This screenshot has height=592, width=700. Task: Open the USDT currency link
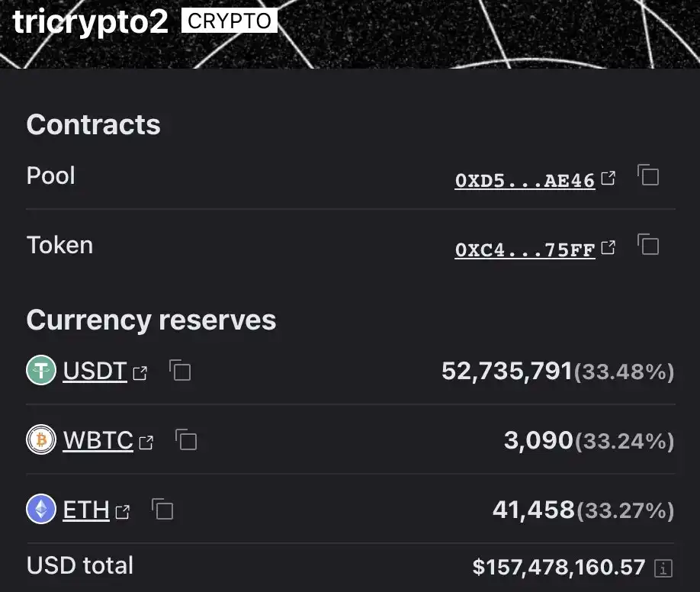[x=95, y=371]
